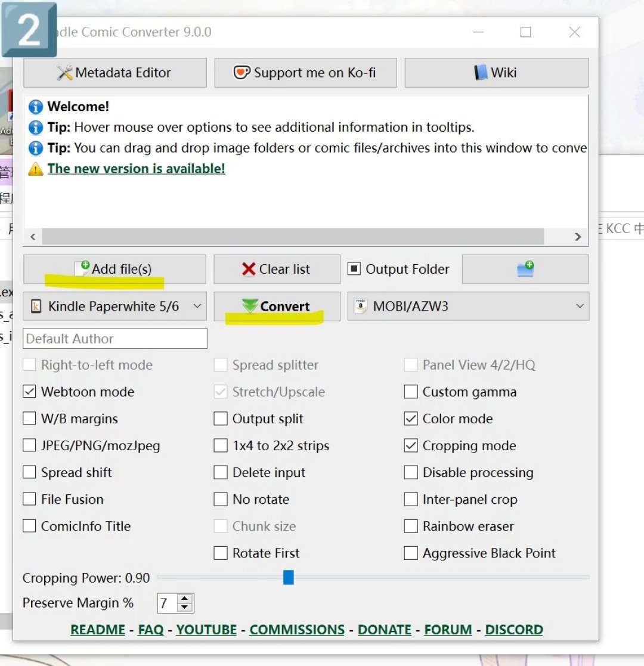The width and height of the screenshot is (644, 666).
Task: Click the log scrollbar left arrow
Action: 33,237
